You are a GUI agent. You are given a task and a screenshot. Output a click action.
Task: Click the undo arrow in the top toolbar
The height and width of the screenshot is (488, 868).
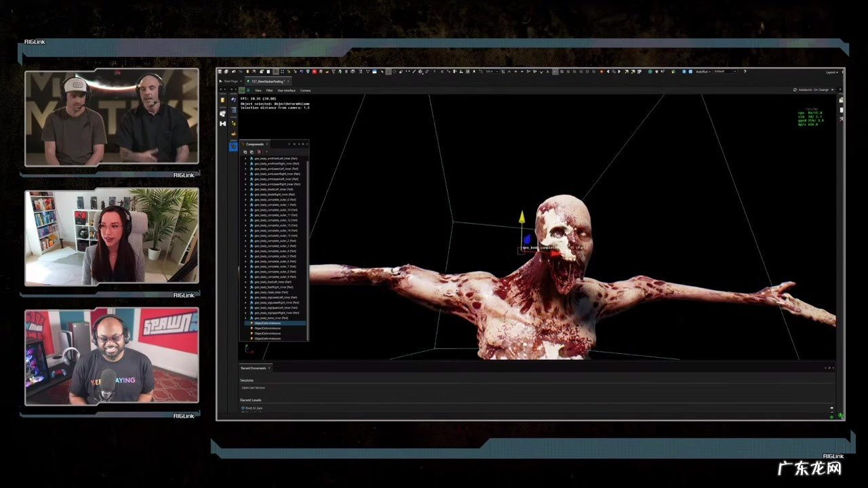[234, 71]
